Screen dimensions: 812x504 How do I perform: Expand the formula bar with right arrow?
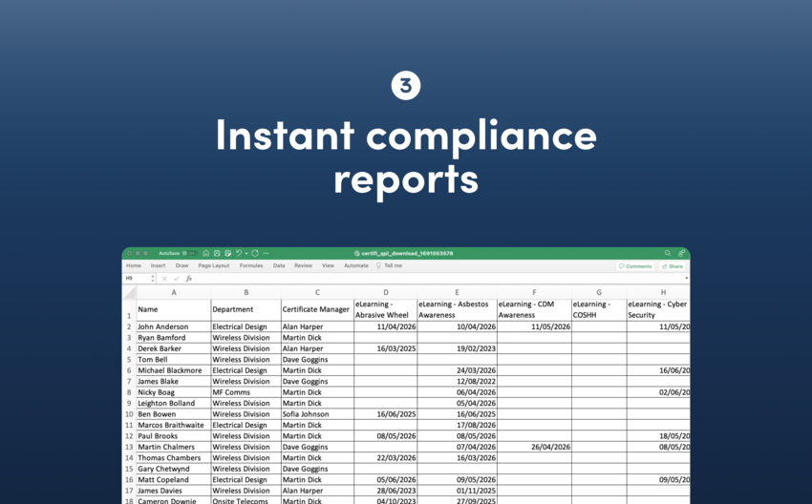pos(687,279)
